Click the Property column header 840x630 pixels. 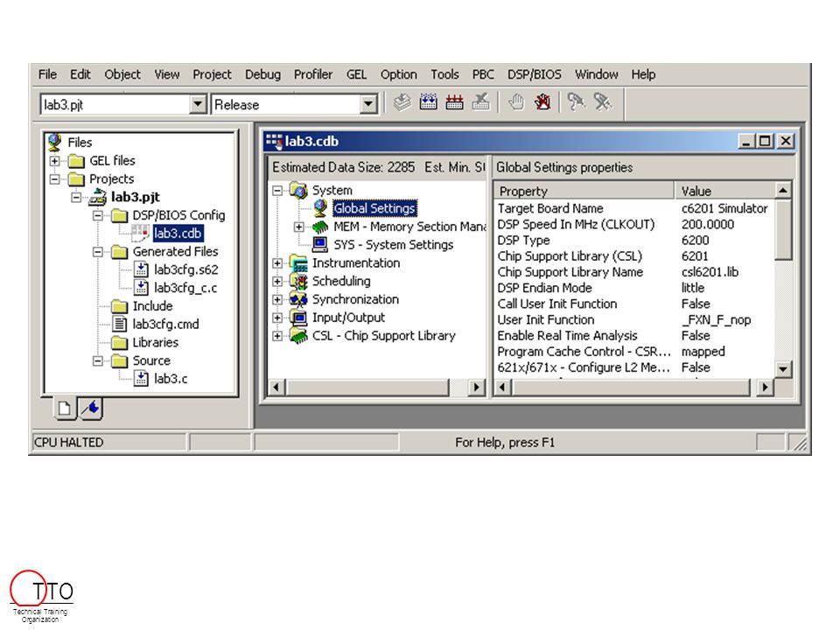pyautogui.click(x=584, y=191)
